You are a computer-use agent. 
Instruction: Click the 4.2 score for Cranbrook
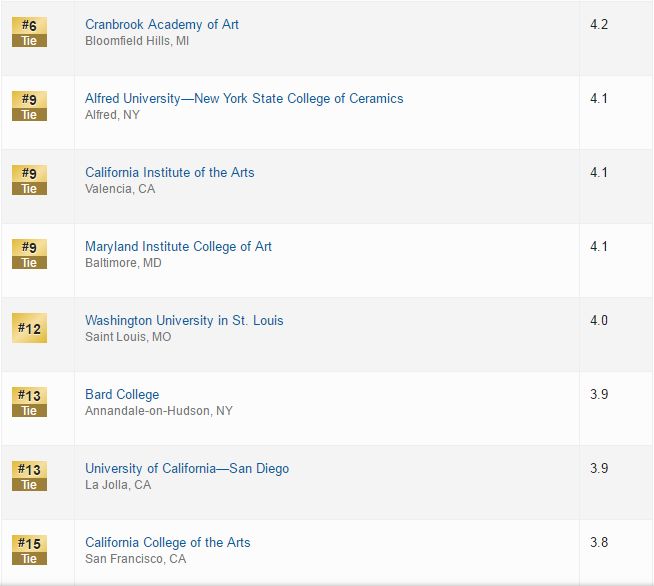pos(599,24)
